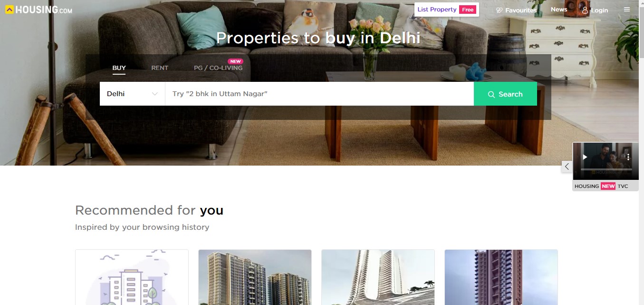This screenshot has height=305, width=644.
Task: Open video options three-dot icon
Action: coord(628,157)
